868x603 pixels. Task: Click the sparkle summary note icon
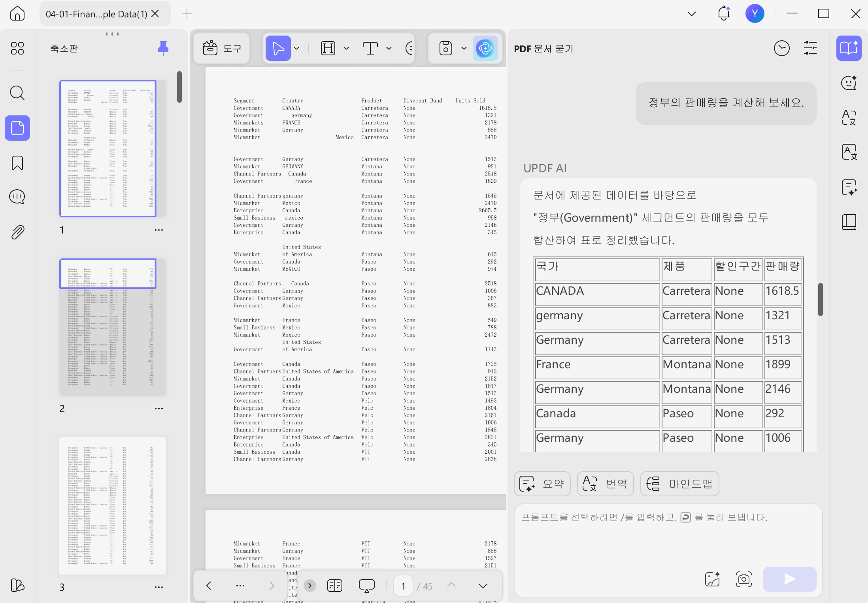click(849, 187)
